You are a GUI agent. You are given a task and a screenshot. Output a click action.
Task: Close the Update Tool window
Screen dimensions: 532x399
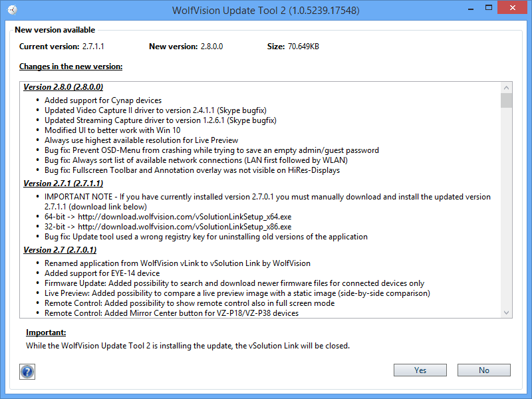pyautogui.click(x=513, y=8)
